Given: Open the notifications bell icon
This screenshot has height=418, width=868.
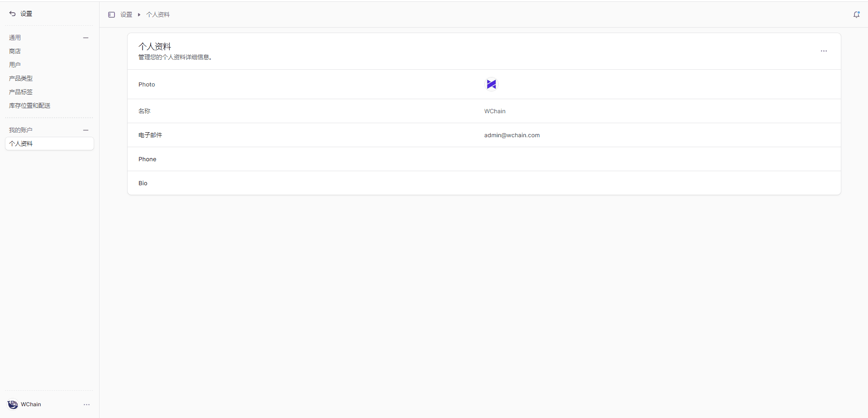Looking at the screenshot, I should 856,14.
